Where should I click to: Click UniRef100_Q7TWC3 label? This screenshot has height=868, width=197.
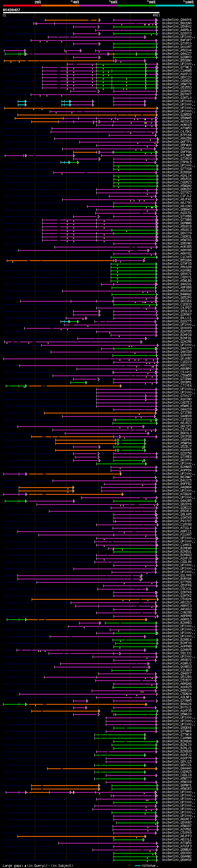point(177,67)
